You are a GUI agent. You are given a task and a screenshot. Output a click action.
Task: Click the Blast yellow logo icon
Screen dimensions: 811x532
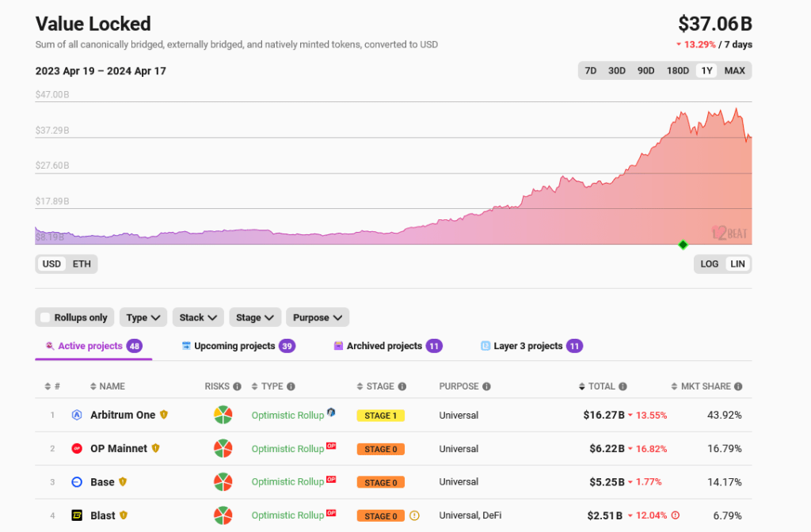(x=77, y=515)
